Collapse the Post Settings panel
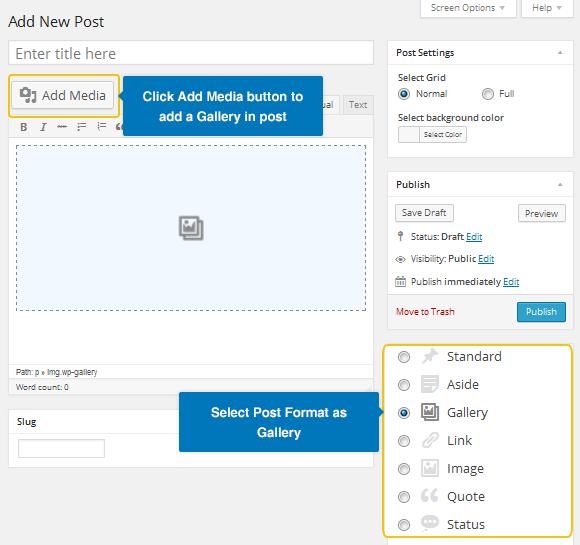 pos(560,53)
